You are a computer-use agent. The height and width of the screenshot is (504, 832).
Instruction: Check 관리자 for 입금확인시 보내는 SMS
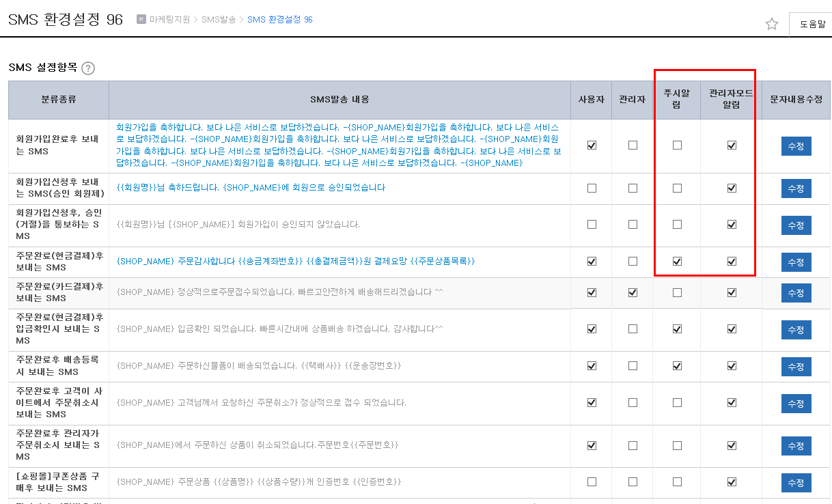click(633, 329)
